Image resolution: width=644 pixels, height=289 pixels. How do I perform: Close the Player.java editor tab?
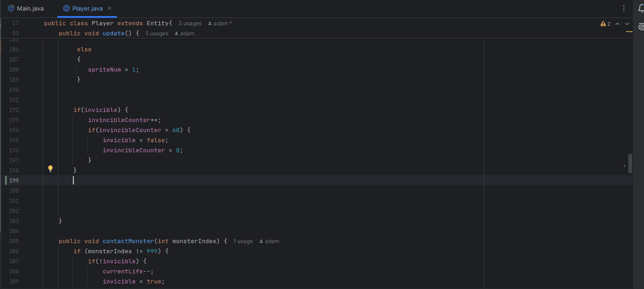[110, 9]
